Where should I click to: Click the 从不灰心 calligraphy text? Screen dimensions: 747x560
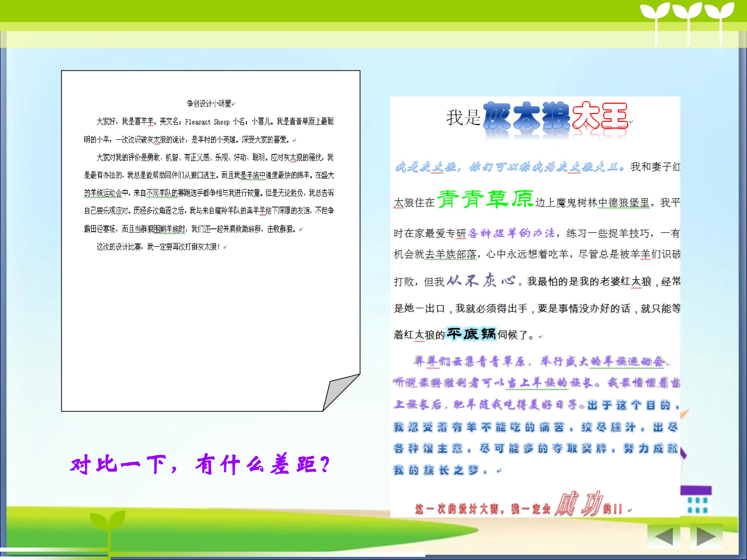pos(481,280)
